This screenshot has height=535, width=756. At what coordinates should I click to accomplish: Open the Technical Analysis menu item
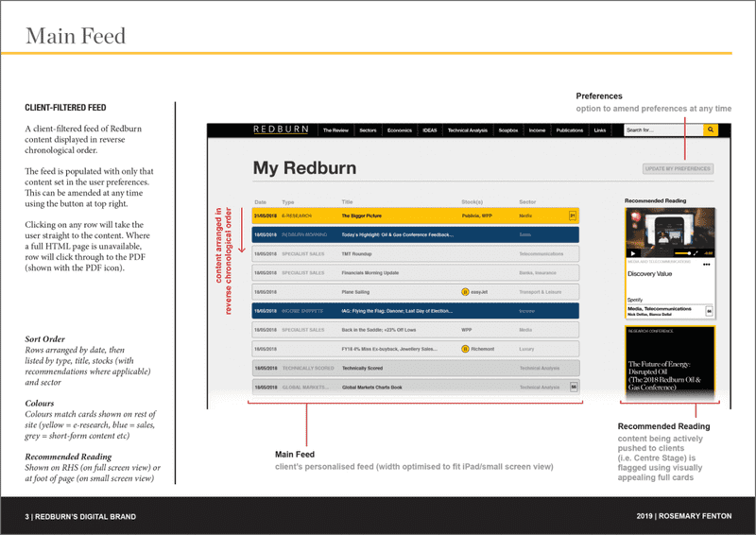(467, 130)
